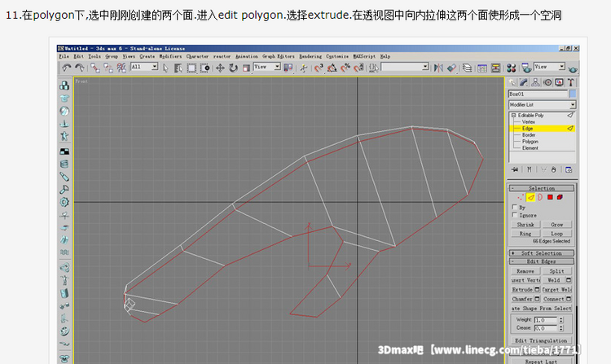
Task: Open the Create command panel tab
Action: click(x=512, y=82)
